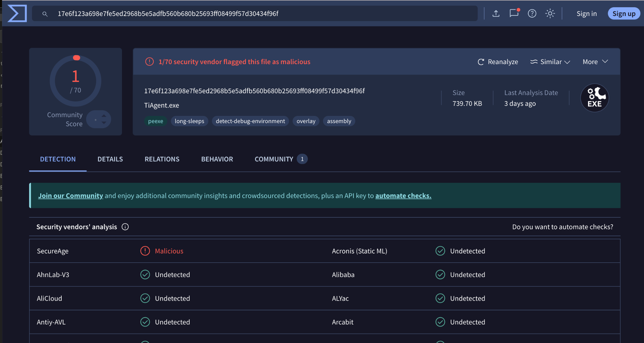Click the green check icon for AliCloud

coord(145,298)
